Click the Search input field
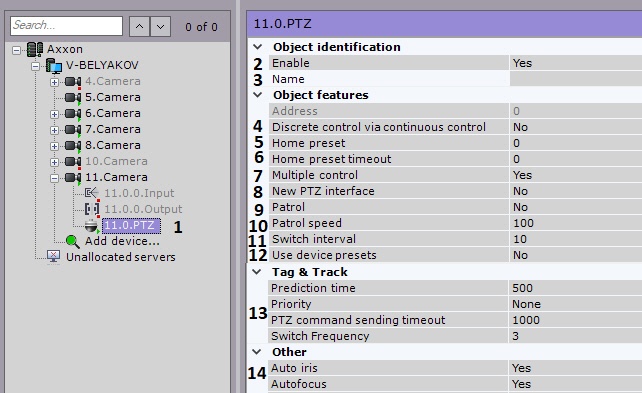Viewport: 642px width, 393px height. [x=66, y=26]
